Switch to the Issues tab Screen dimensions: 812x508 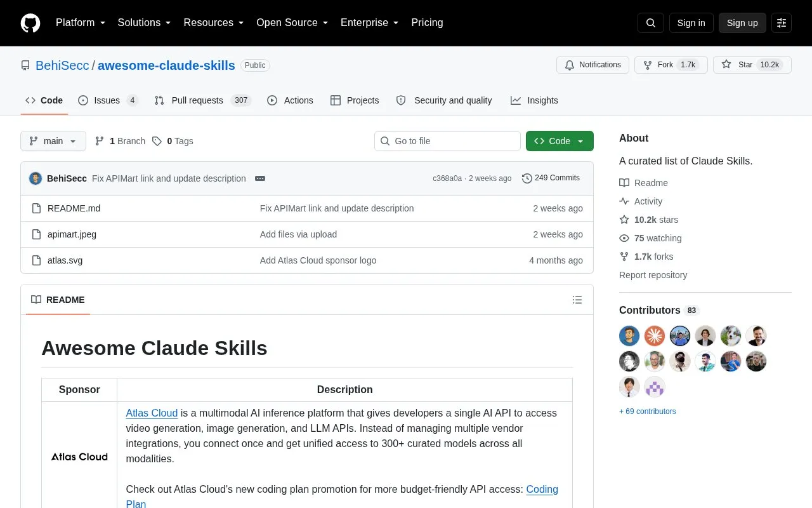tap(108, 100)
